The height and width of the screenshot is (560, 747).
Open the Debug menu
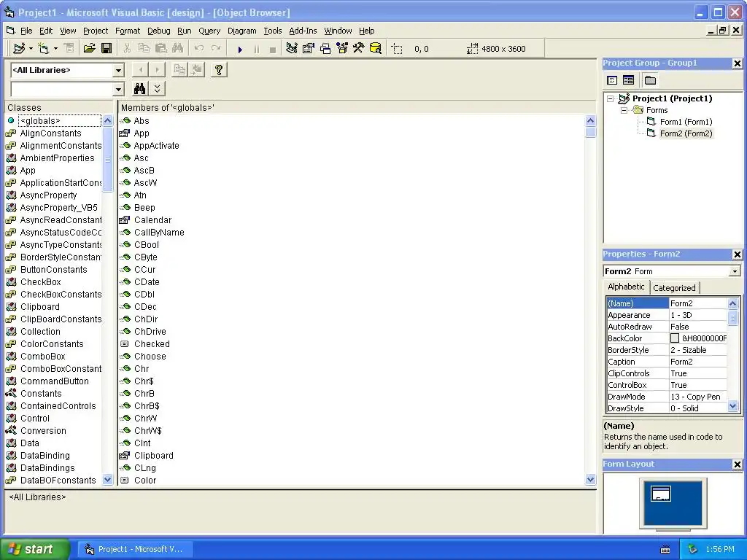158,31
